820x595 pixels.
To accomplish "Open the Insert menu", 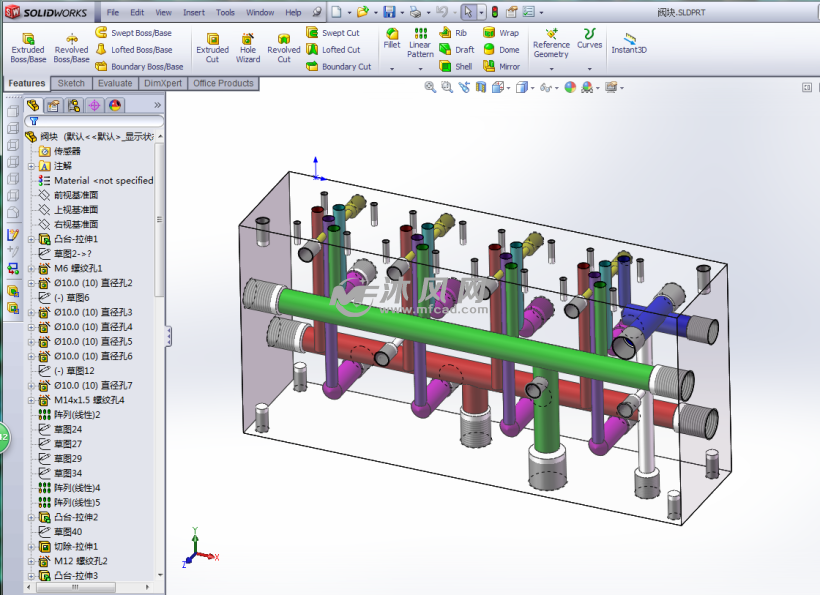I will click(193, 12).
